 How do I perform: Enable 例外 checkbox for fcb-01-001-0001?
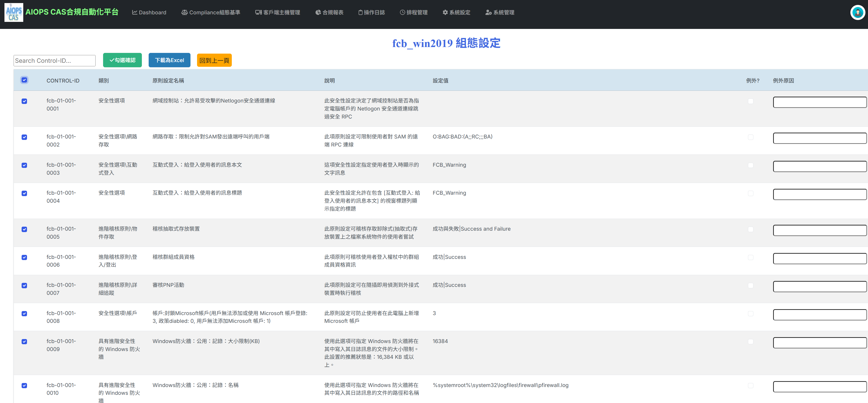click(750, 101)
